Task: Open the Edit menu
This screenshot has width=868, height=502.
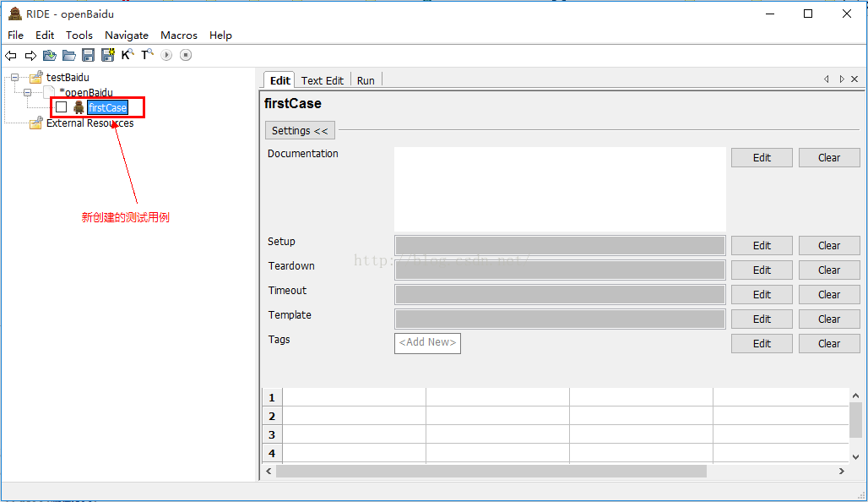Action: [x=45, y=35]
